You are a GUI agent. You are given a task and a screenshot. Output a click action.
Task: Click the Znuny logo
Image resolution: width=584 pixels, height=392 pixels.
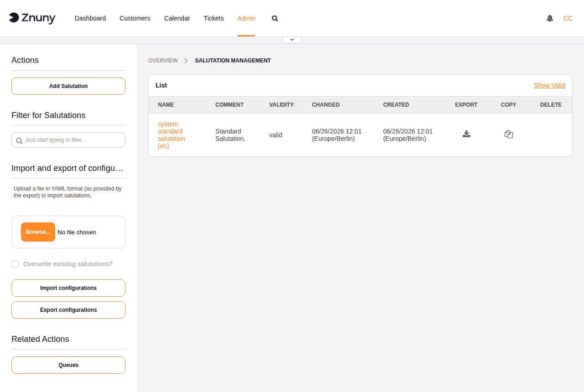click(x=32, y=18)
